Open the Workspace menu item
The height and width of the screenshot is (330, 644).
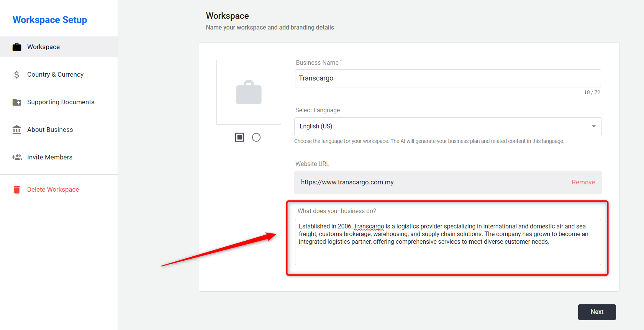click(59, 47)
